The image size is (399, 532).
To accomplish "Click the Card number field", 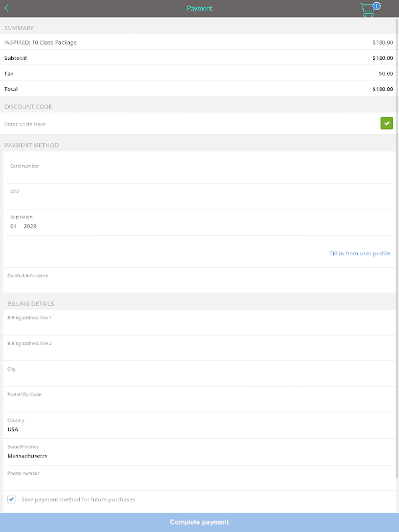I will coord(199,174).
